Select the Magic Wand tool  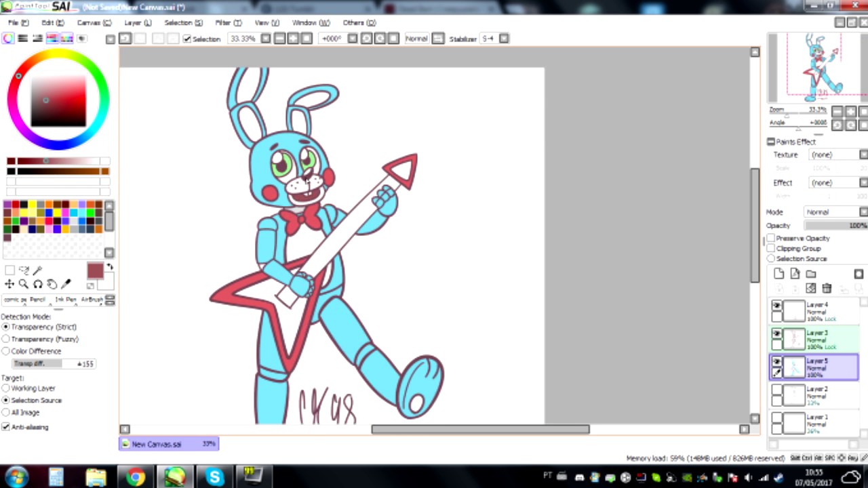[37, 270]
